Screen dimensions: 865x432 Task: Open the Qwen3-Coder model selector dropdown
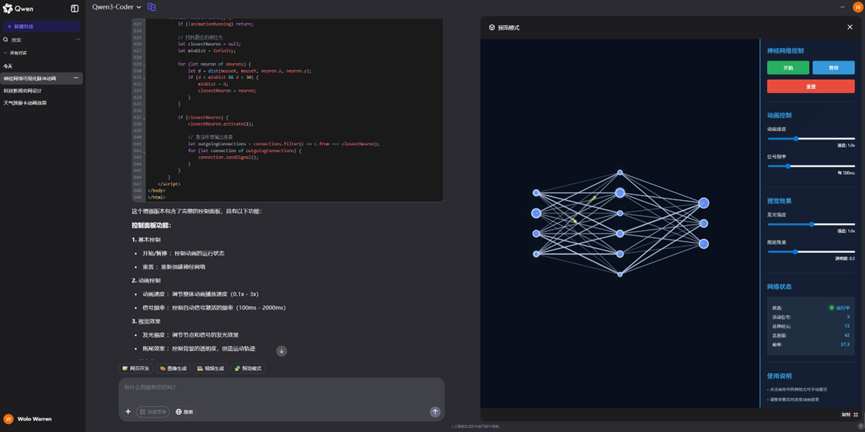116,7
